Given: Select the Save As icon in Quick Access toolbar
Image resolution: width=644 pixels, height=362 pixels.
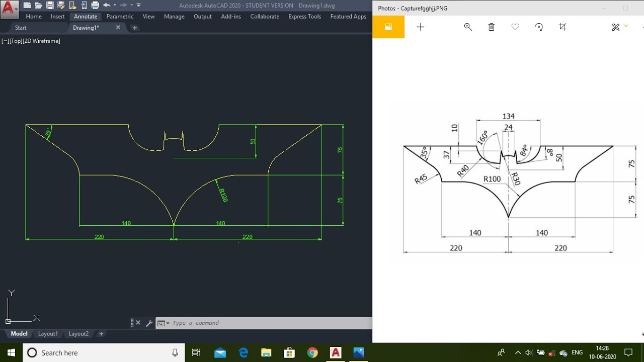Looking at the screenshot, I should pyautogui.click(x=61, y=5).
